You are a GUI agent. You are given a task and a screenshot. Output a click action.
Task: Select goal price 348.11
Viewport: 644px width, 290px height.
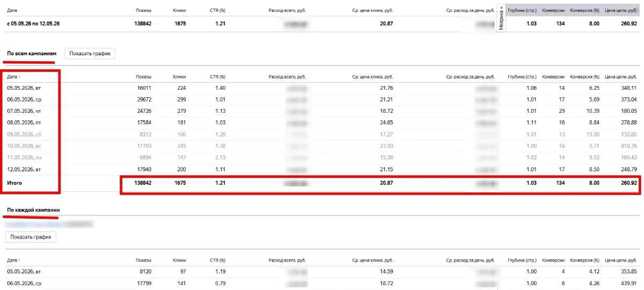click(x=629, y=88)
